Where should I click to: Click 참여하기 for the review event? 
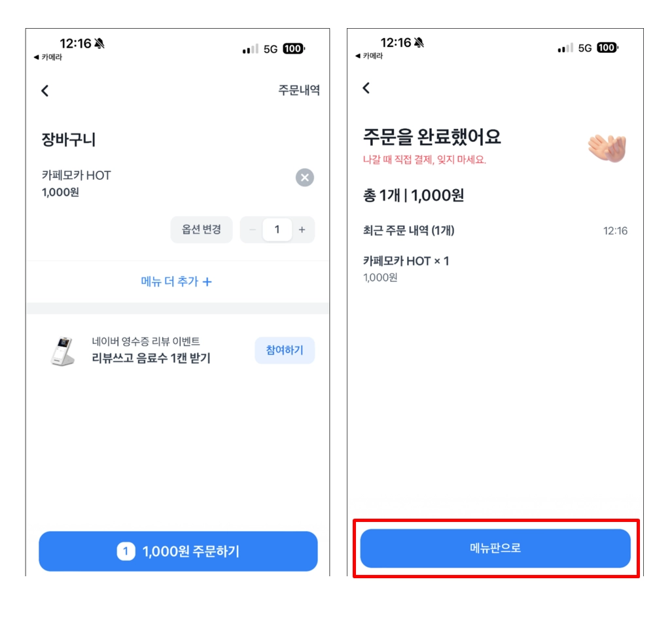click(x=285, y=351)
